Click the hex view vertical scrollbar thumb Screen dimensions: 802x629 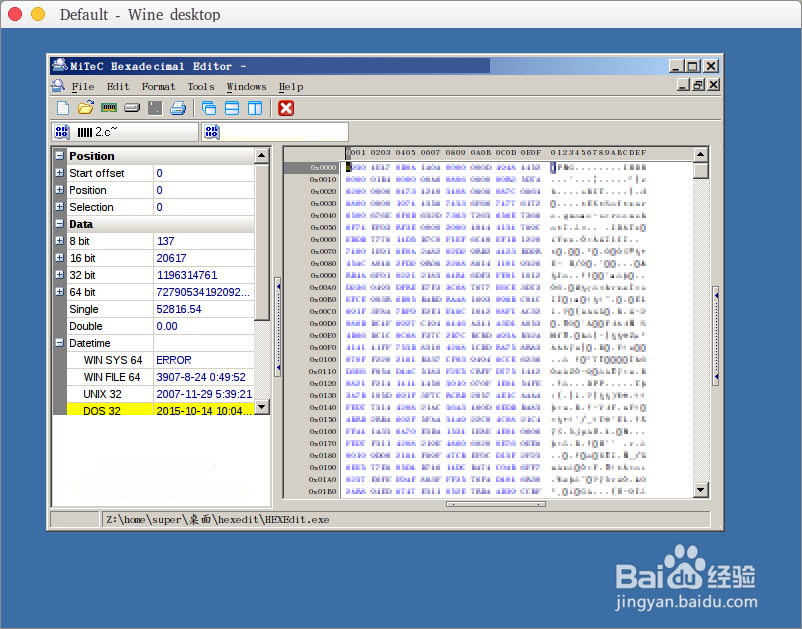(701, 170)
